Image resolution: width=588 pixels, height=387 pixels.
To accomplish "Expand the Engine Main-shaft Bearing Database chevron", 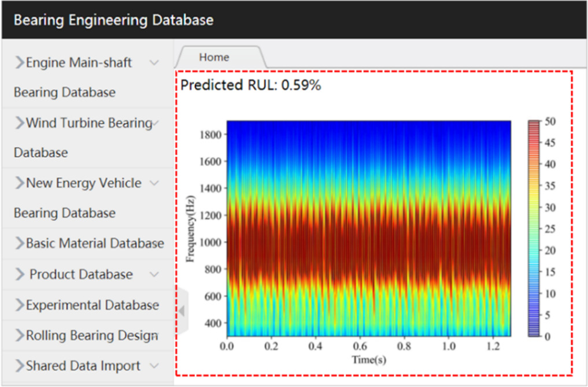I will click(x=153, y=62).
